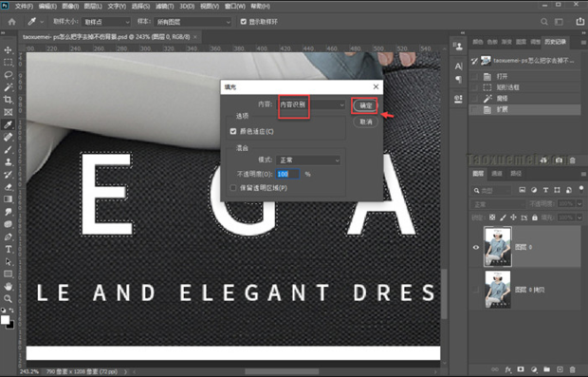Image resolution: width=588 pixels, height=377 pixels.
Task: Expand the layer opacity dropdown arrow
Action: pyautogui.click(x=579, y=204)
